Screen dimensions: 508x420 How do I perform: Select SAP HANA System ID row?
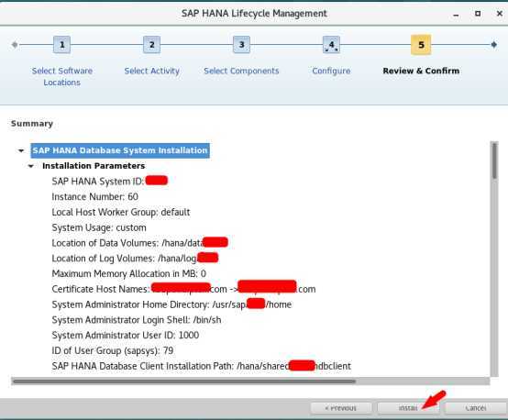(109, 182)
